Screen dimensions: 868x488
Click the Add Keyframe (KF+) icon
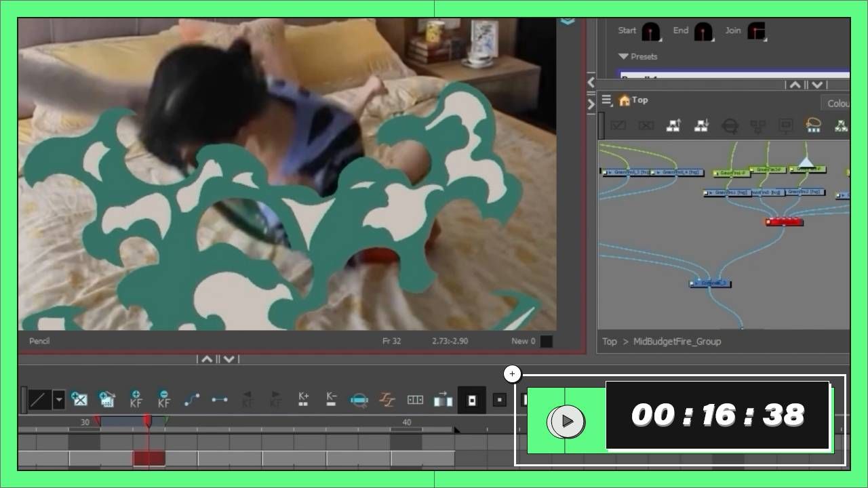click(x=136, y=399)
